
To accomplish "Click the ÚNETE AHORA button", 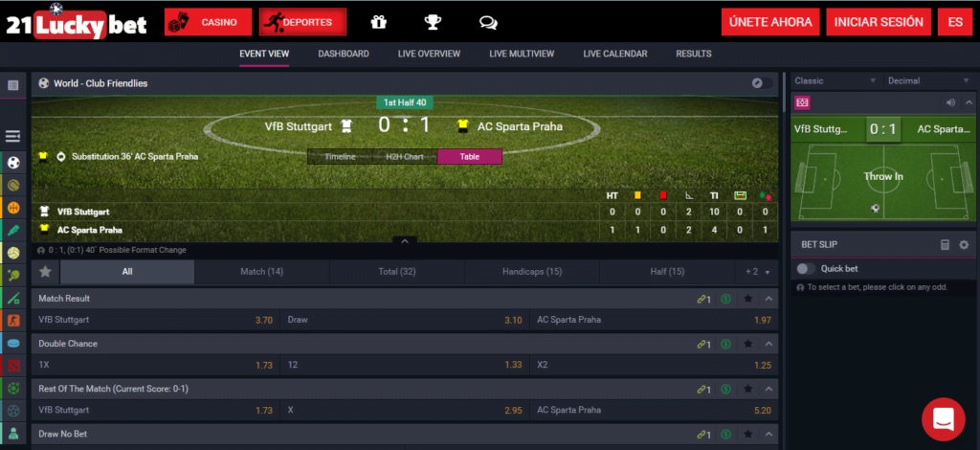I will pos(770,22).
